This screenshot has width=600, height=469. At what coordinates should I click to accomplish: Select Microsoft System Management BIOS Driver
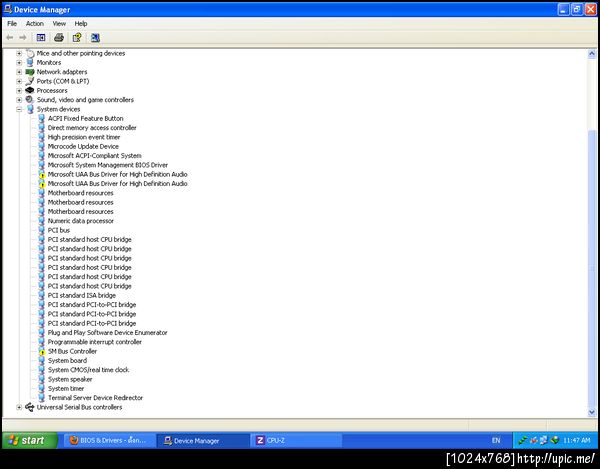pyautogui.click(x=108, y=165)
